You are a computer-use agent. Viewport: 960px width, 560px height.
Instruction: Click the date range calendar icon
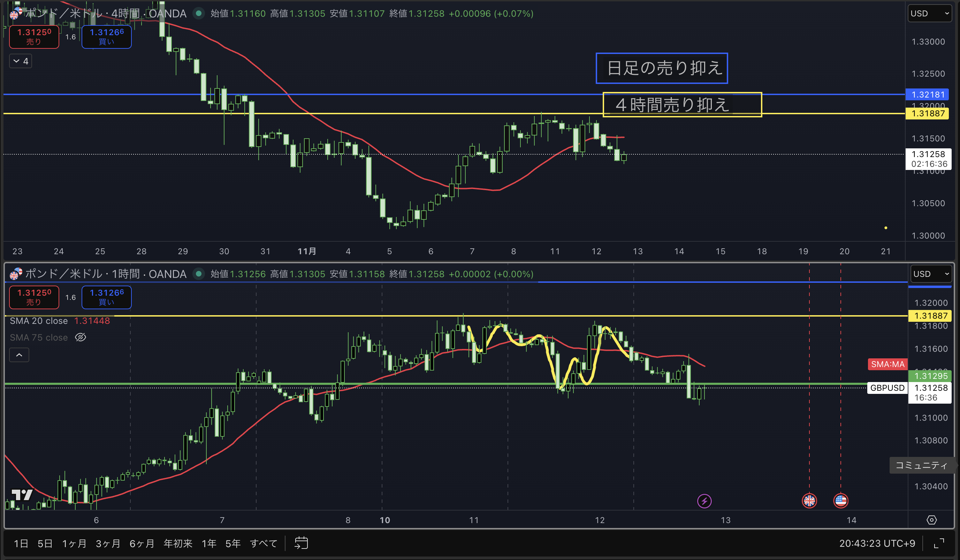click(301, 543)
